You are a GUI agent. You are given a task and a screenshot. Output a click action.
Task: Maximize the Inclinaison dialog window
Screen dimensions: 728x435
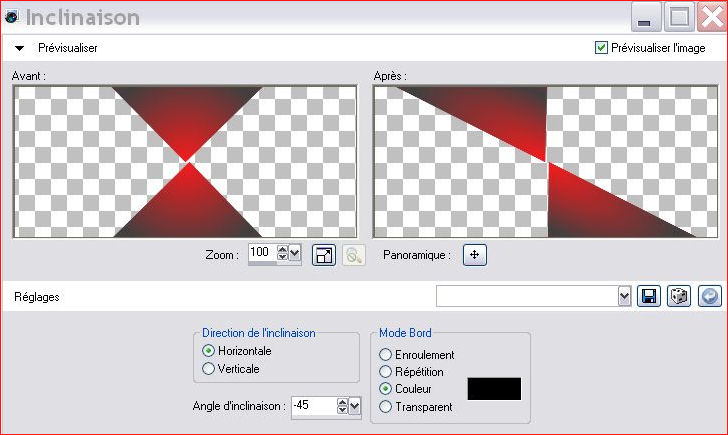(680, 18)
